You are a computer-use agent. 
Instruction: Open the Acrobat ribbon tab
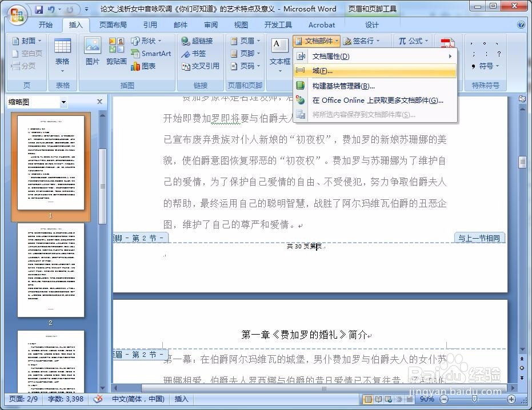tap(321, 25)
